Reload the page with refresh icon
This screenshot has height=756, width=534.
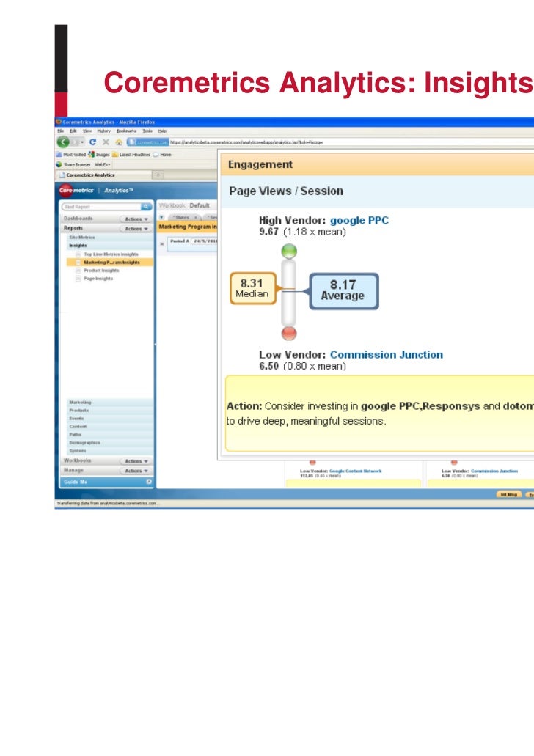pyautogui.click(x=92, y=142)
